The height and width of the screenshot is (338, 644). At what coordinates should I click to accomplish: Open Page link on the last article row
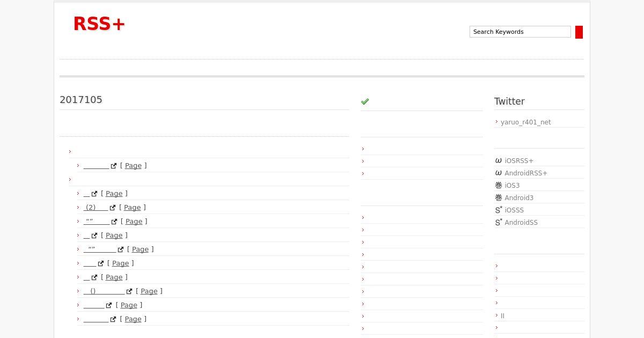[x=133, y=319]
